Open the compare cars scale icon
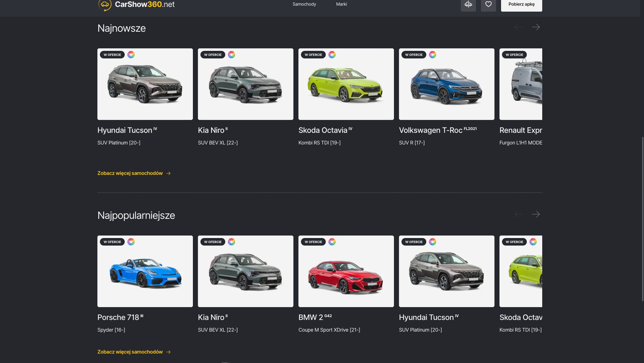644x363 pixels. (468, 4)
